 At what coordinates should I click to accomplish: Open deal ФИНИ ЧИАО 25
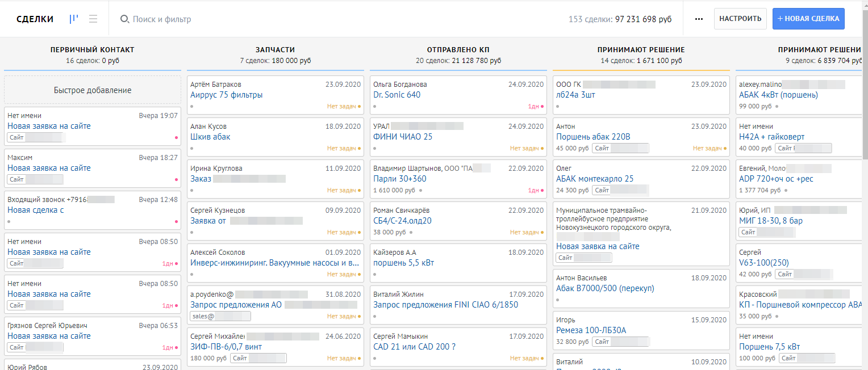pyautogui.click(x=403, y=137)
